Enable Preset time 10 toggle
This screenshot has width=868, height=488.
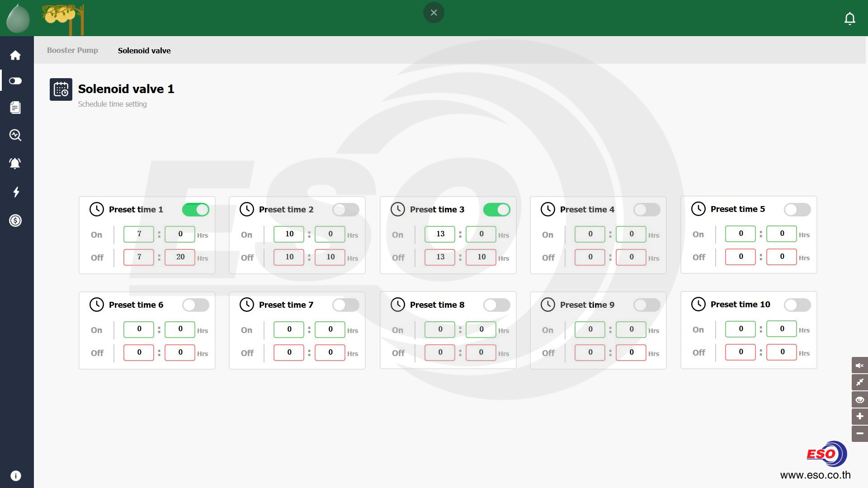[x=797, y=305]
